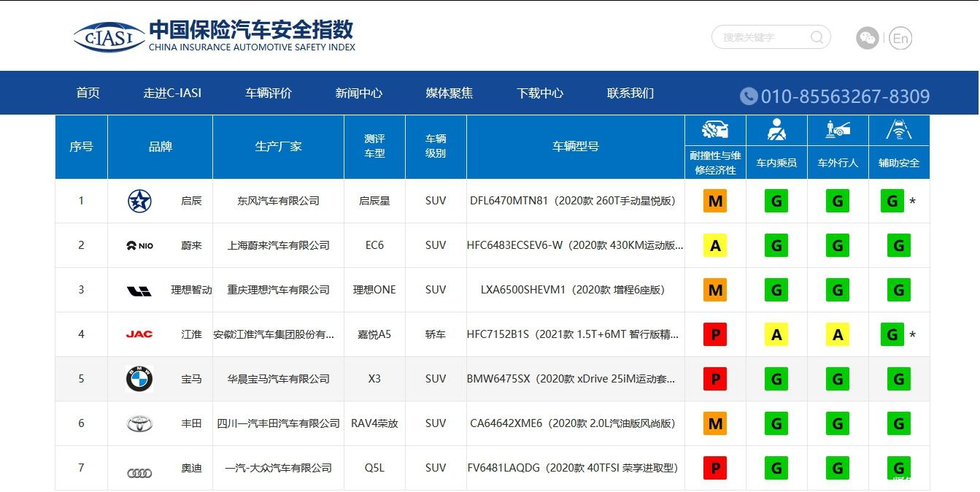Open the 走进C-IASI menu
This screenshot has width=980, height=492.
(172, 93)
